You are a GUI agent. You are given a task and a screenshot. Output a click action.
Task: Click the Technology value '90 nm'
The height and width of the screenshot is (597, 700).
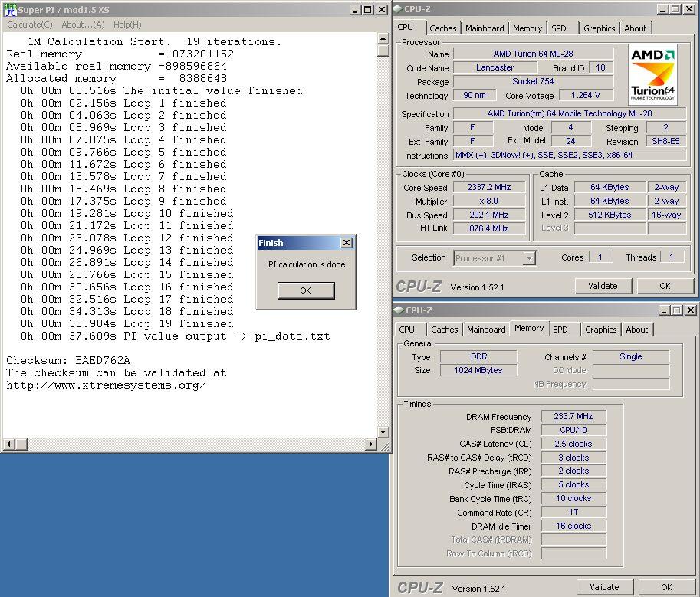[x=475, y=96]
